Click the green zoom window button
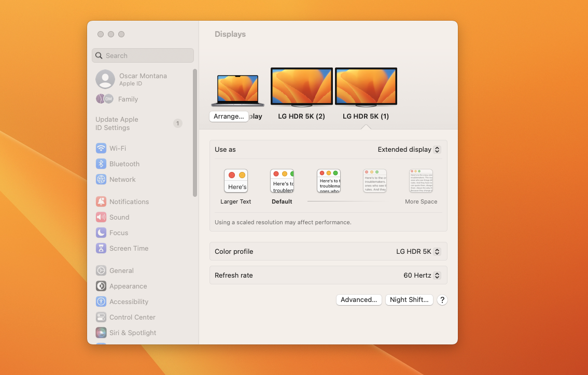The image size is (588, 375). coord(121,34)
